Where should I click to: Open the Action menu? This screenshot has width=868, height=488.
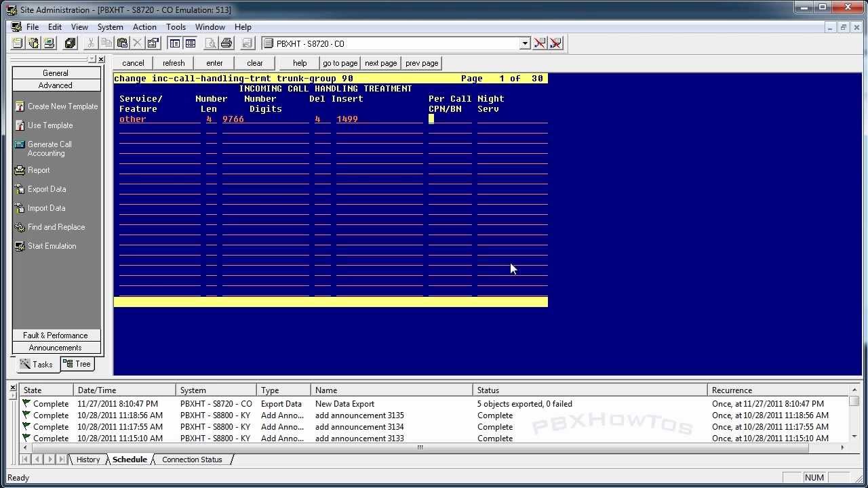(144, 27)
